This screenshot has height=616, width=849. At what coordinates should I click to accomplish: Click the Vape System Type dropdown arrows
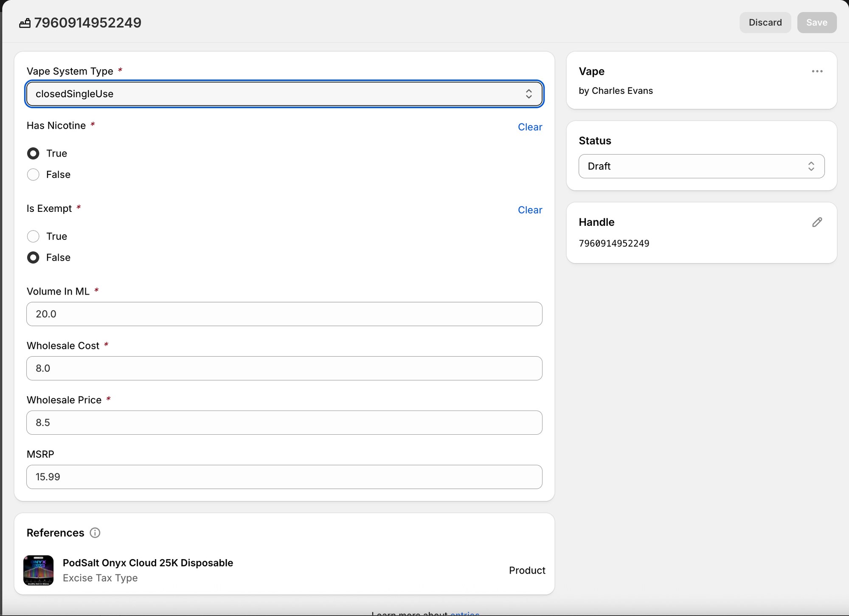click(x=529, y=94)
